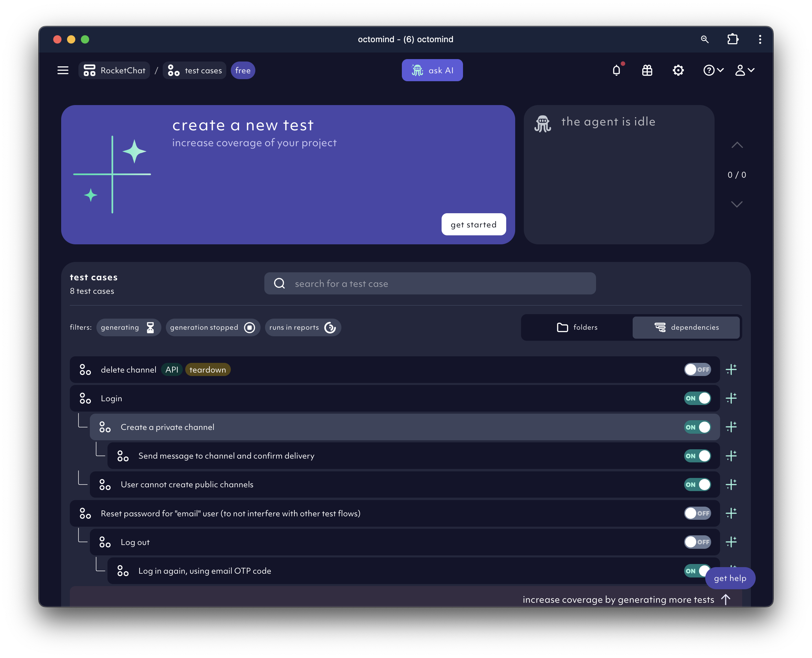Toggle Create a private channel test off
This screenshot has height=658, width=812.
coord(697,427)
